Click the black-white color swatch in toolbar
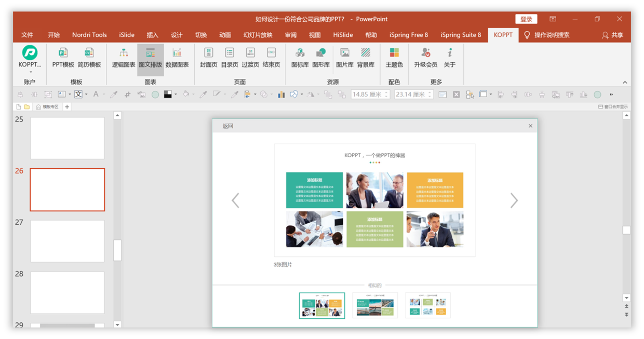Screen dimensions: 644x339 point(168,94)
